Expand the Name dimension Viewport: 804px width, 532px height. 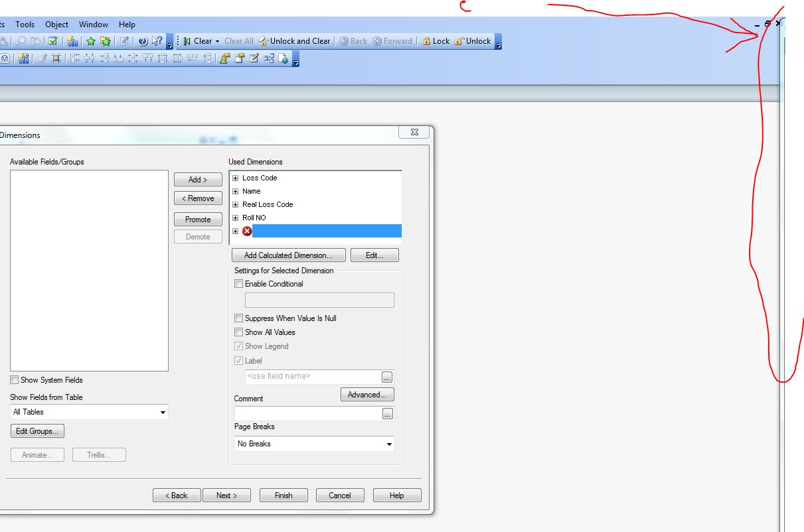pyautogui.click(x=235, y=191)
